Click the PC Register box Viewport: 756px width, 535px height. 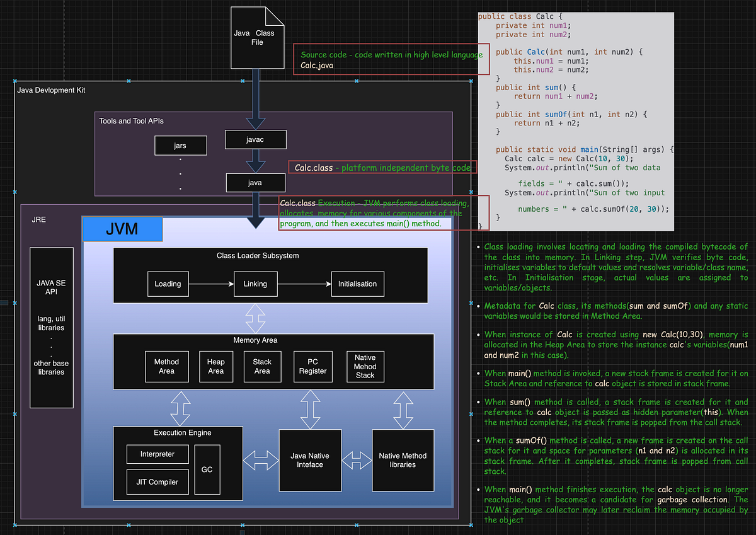(x=312, y=366)
